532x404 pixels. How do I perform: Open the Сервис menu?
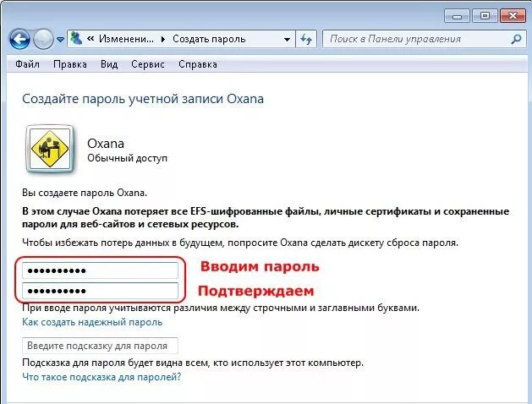[x=147, y=64]
